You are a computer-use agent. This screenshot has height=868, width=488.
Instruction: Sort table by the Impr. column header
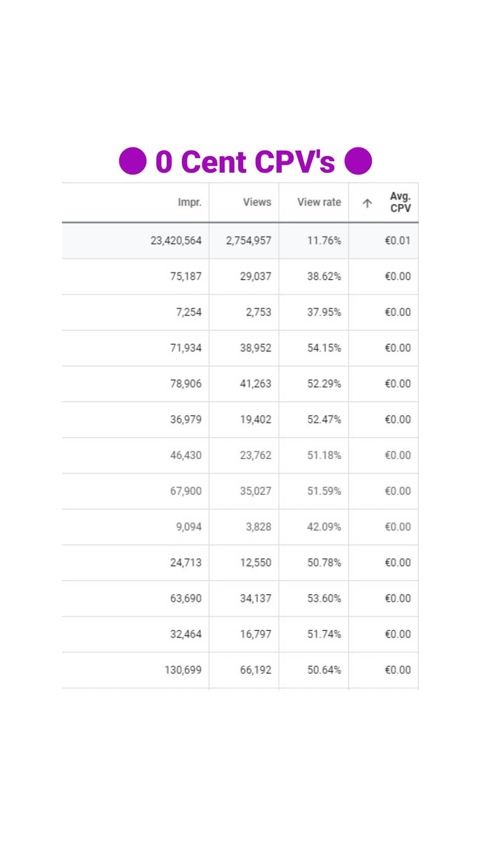coord(189,202)
